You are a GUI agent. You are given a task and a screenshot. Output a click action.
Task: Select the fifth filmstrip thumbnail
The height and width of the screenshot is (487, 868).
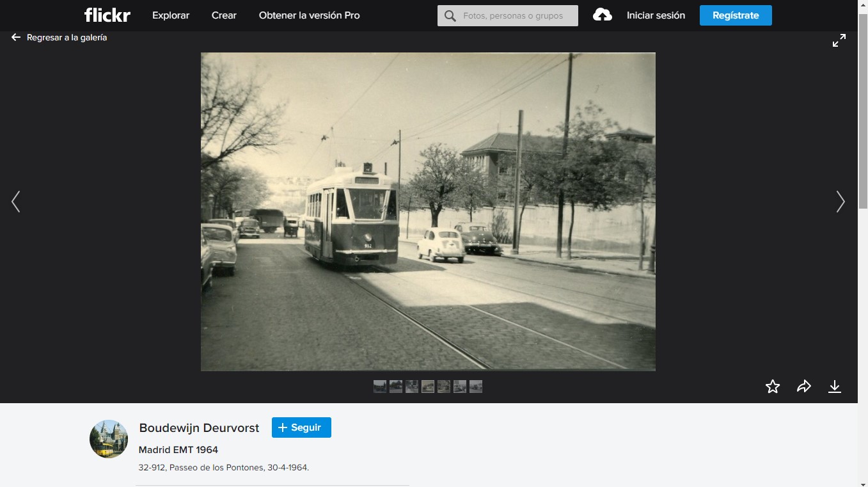pos(444,387)
